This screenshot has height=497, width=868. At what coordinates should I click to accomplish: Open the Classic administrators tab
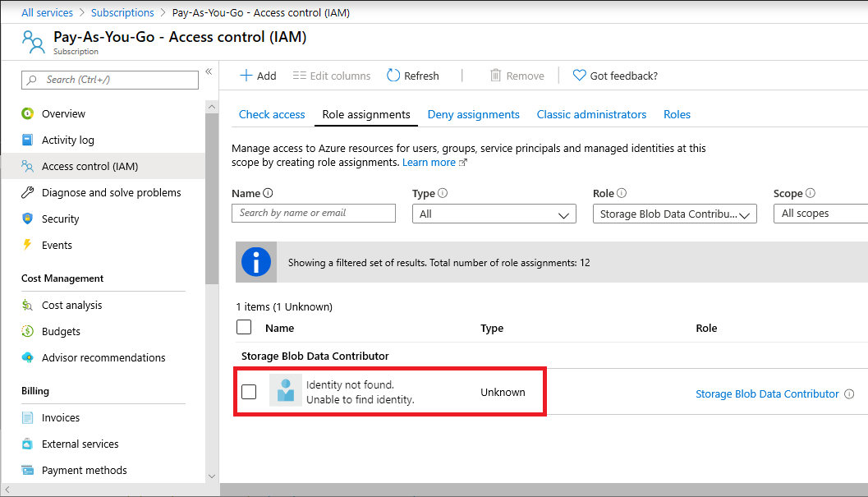coord(591,114)
